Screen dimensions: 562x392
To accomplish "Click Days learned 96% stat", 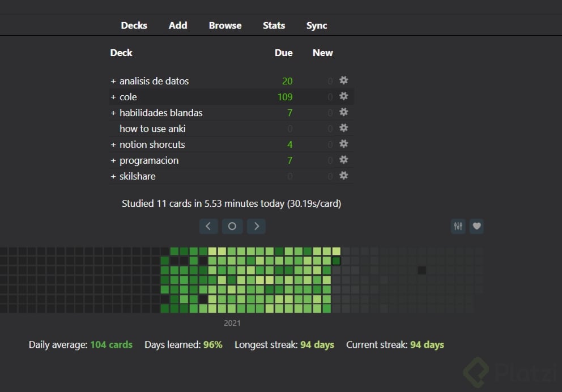I will click(x=184, y=344).
